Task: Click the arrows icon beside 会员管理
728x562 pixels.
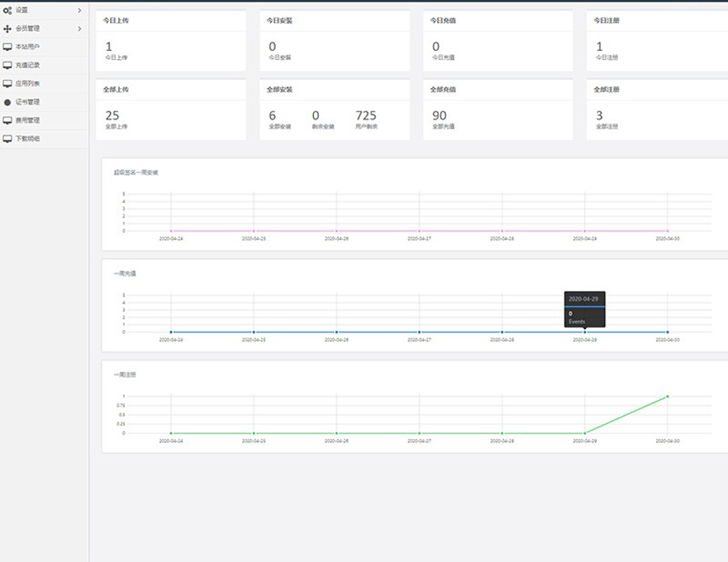Action: pos(7,29)
